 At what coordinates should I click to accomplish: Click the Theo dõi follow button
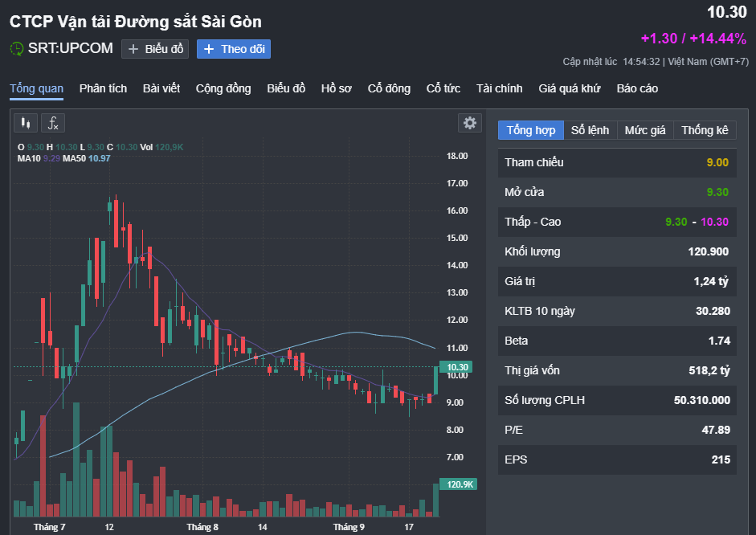coord(234,49)
